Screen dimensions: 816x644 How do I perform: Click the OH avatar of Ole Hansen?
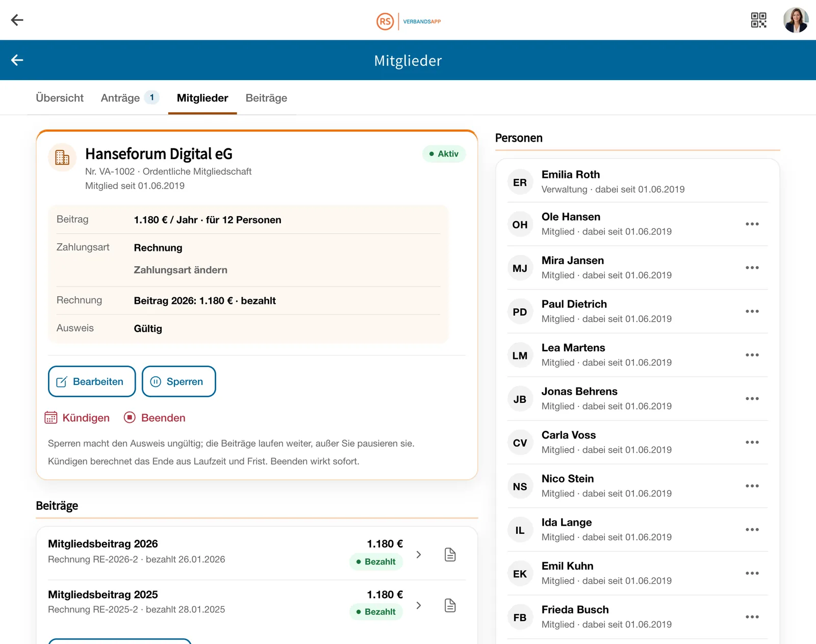[520, 225]
